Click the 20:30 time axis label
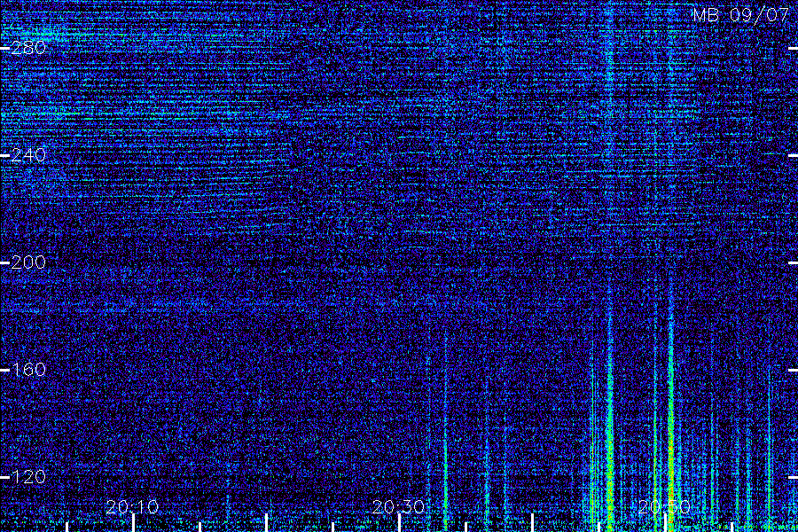The width and height of the screenshot is (798, 532). click(x=398, y=507)
